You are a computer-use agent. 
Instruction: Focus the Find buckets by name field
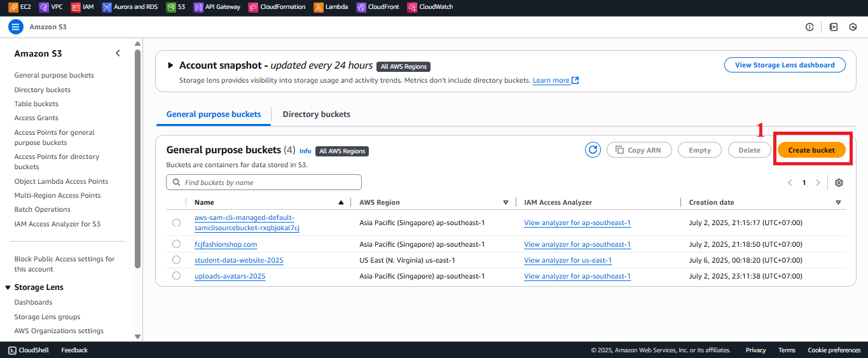click(264, 182)
